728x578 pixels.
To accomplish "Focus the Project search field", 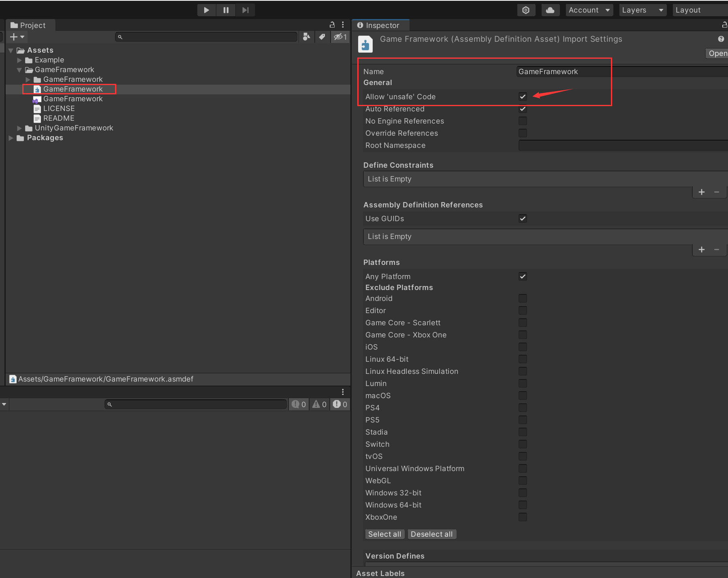I will (206, 37).
